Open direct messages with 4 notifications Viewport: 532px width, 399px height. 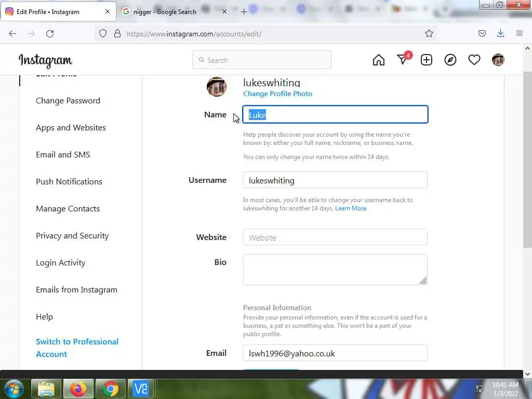tap(403, 59)
